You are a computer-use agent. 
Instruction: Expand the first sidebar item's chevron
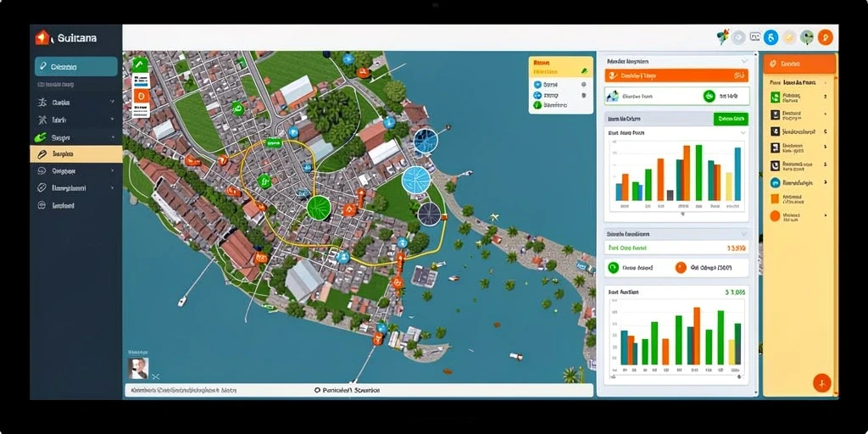click(113, 102)
